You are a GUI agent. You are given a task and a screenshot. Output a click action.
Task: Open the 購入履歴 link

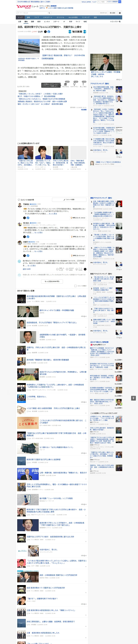112,13
